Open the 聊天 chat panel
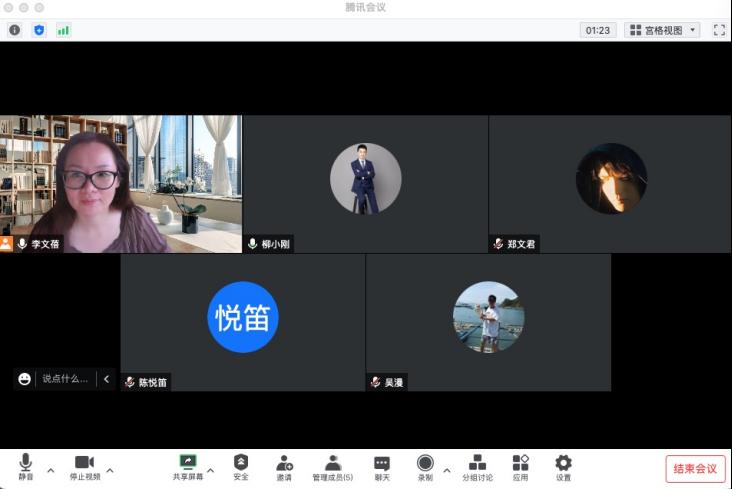This screenshot has height=489, width=732. click(x=382, y=467)
